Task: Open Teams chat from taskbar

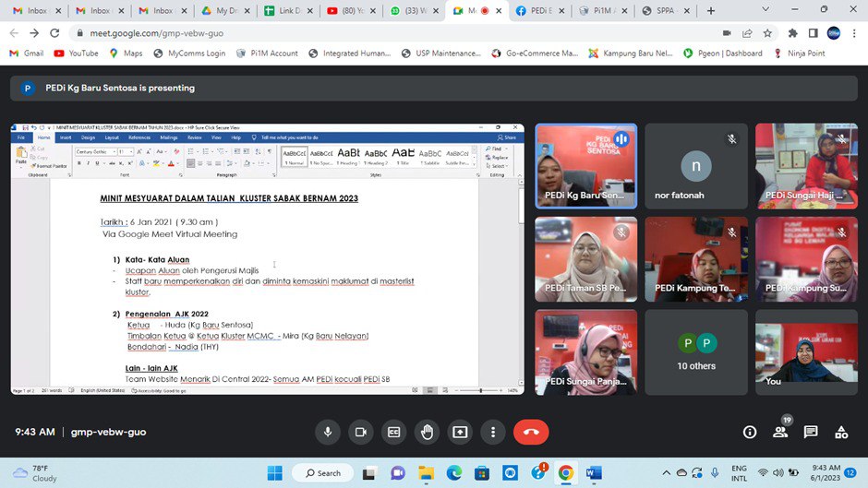Action: click(x=397, y=473)
